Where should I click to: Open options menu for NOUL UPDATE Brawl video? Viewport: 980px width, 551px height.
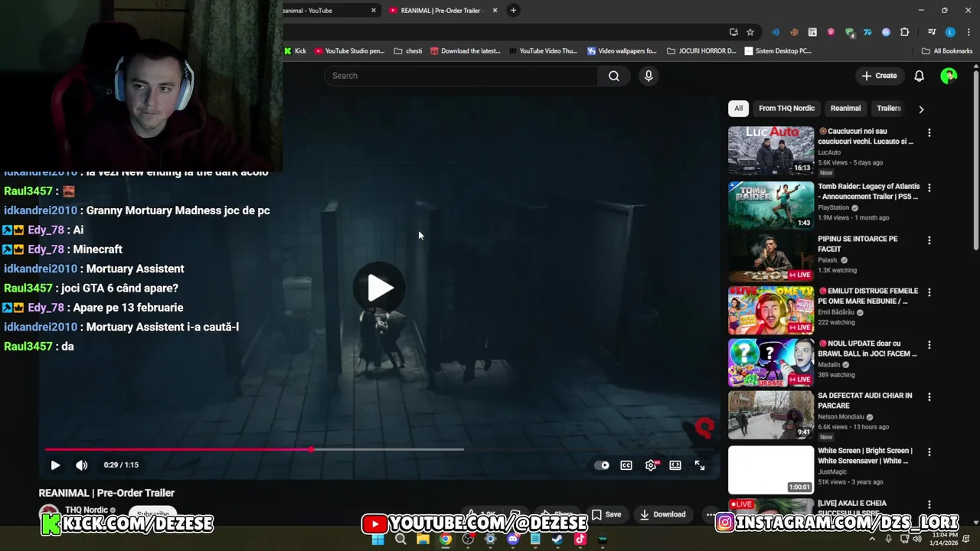pos(929,345)
